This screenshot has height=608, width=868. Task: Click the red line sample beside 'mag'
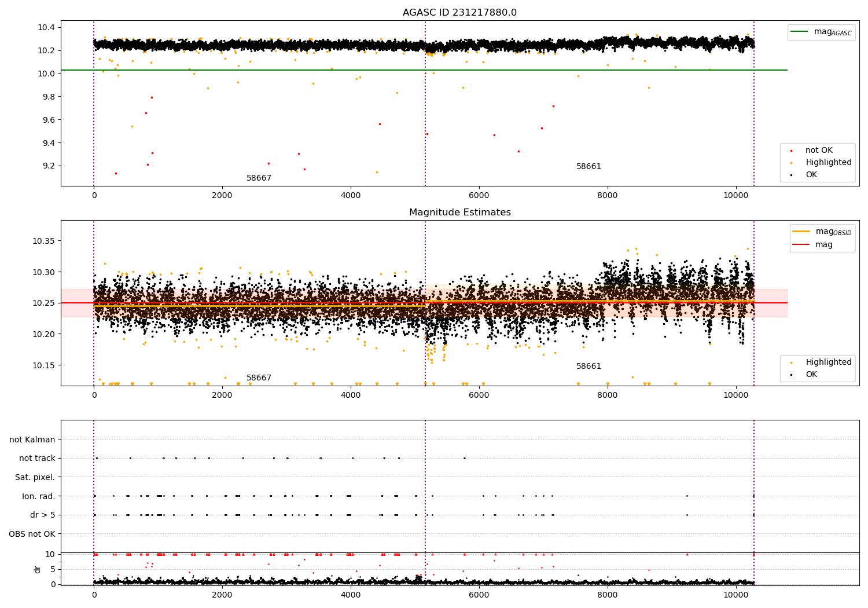pos(801,245)
